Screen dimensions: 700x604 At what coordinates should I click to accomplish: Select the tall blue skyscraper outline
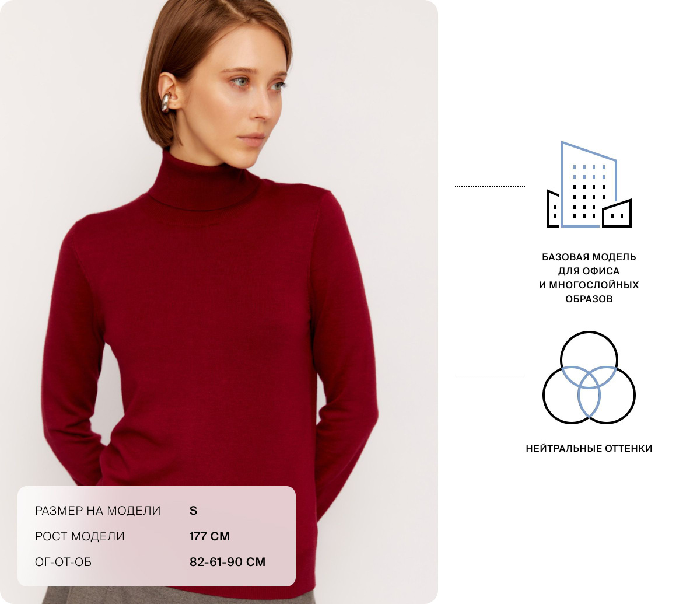point(589,184)
